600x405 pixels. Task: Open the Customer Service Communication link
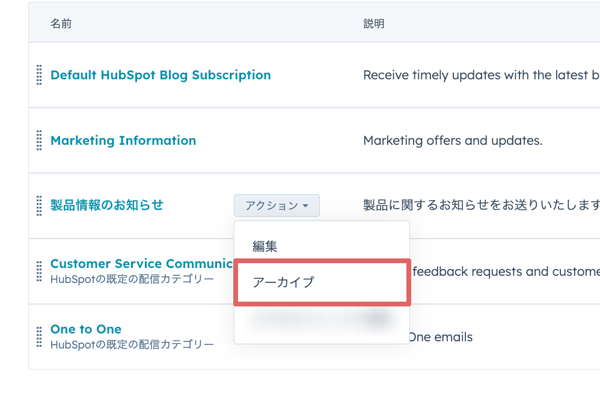tap(140, 264)
